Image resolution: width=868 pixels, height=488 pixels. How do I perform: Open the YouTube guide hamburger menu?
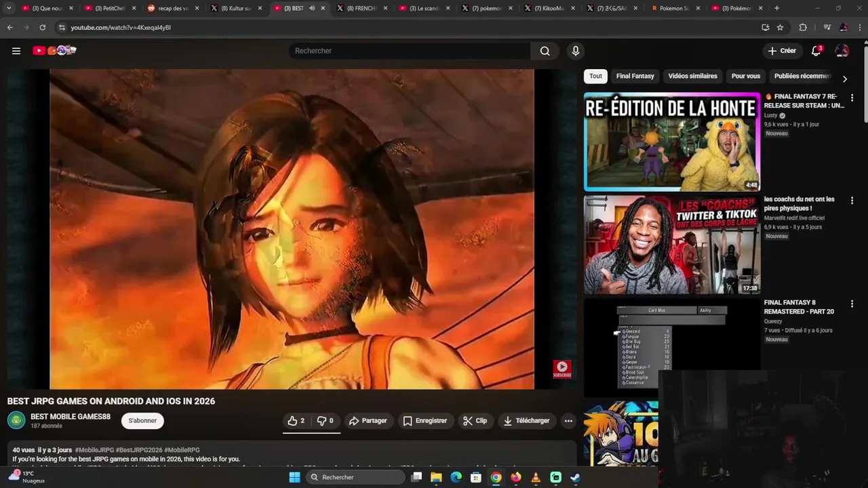(16, 51)
